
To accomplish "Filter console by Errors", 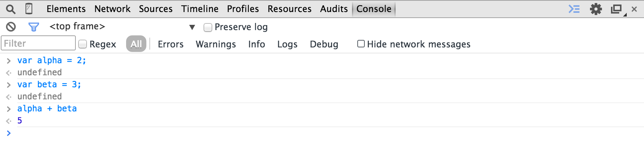I will tap(171, 44).
